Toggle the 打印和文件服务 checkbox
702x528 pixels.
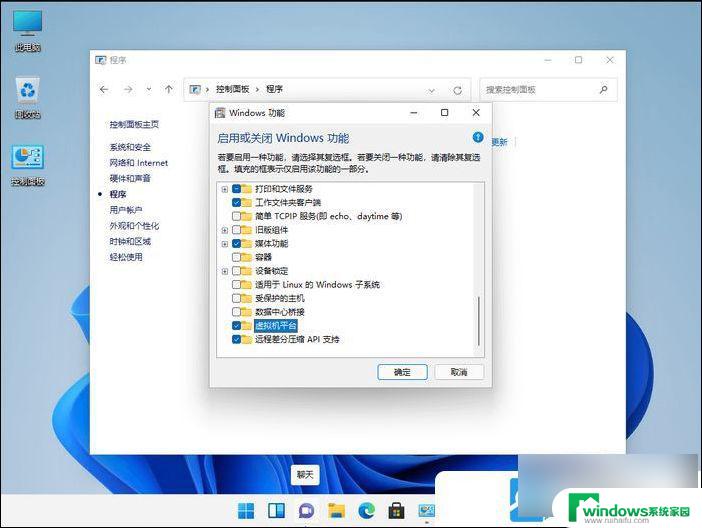[237, 189]
